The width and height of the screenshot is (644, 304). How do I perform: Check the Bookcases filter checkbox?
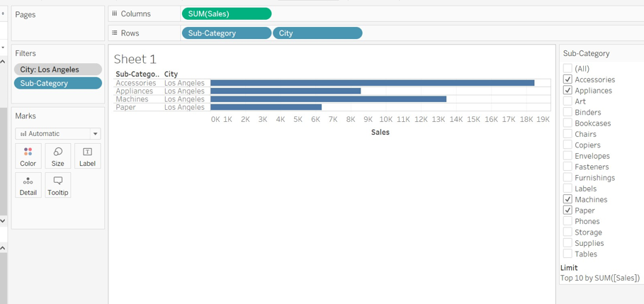tap(567, 123)
